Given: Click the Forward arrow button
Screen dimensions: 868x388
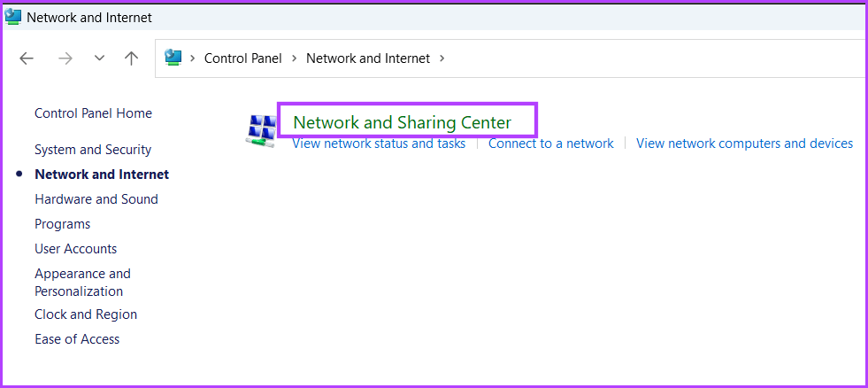Looking at the screenshot, I should [x=65, y=58].
